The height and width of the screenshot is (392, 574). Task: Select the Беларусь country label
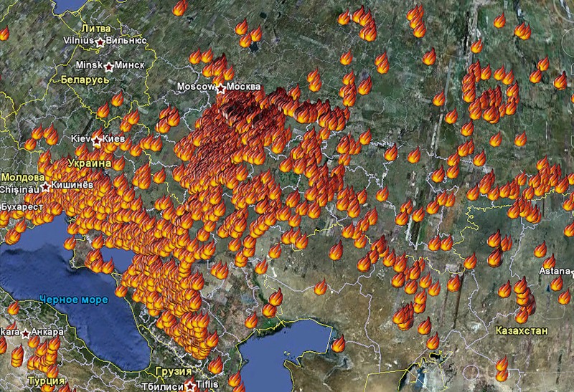85,80
